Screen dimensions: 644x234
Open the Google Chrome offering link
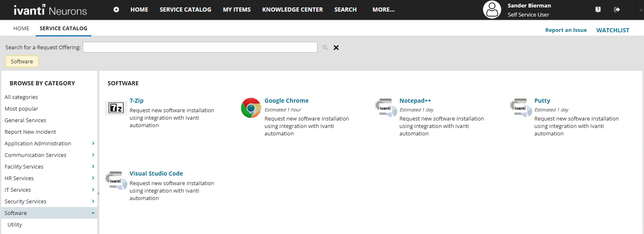[x=286, y=101]
